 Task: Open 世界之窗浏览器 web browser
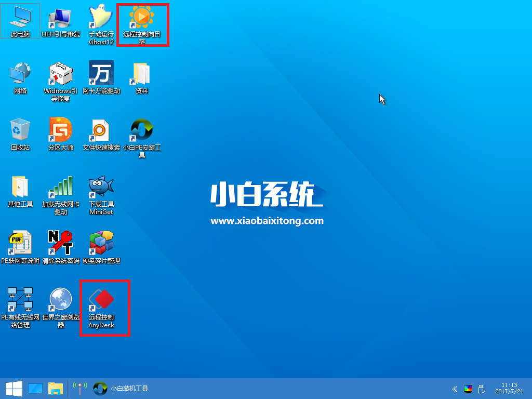coord(61,299)
